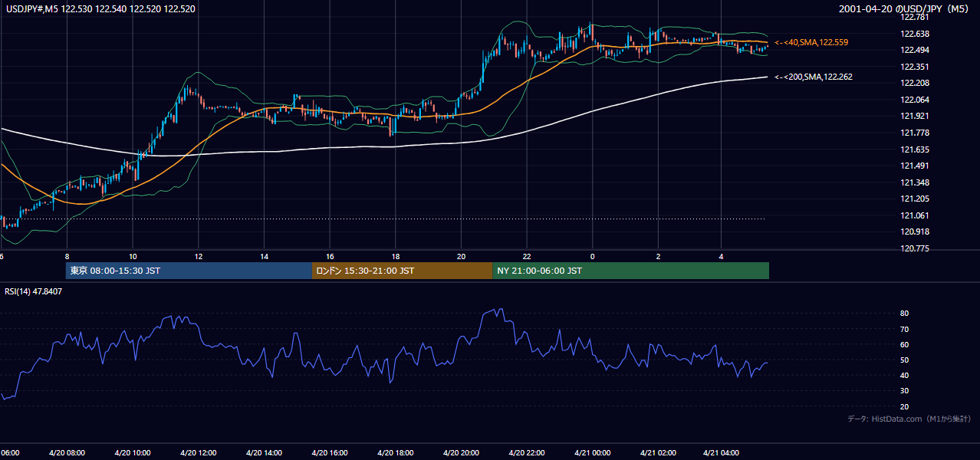980x460 pixels.
Task: Click price axis label 121.348
Action: click(x=915, y=182)
